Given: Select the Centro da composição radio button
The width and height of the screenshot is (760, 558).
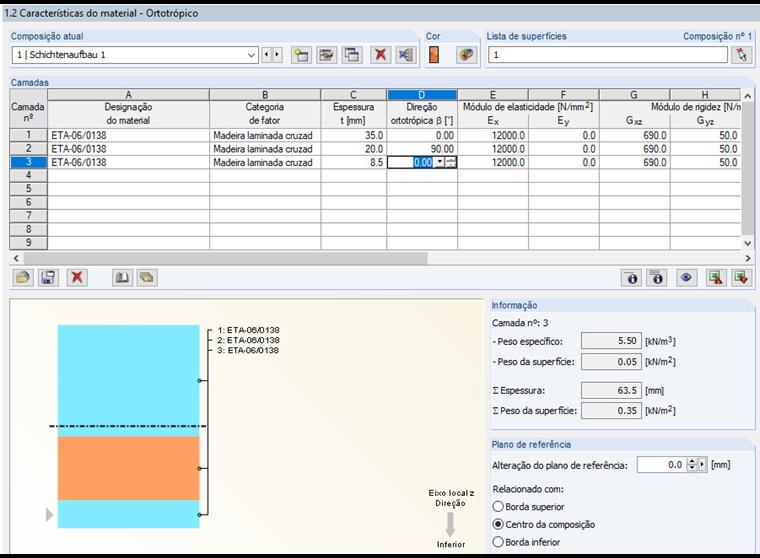Looking at the screenshot, I should [x=498, y=524].
